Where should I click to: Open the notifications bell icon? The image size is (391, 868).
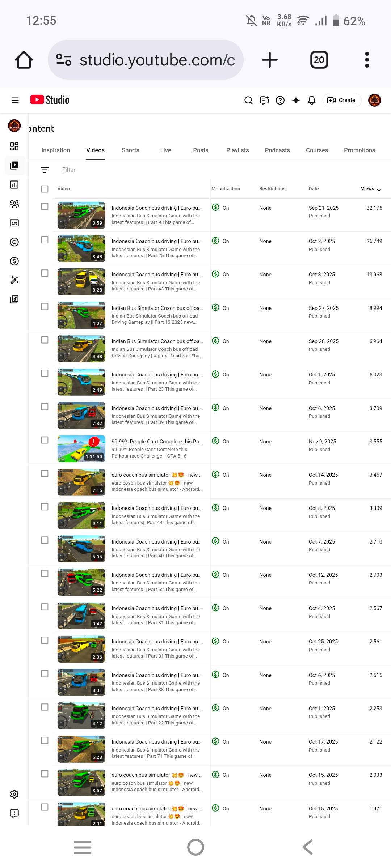point(312,100)
